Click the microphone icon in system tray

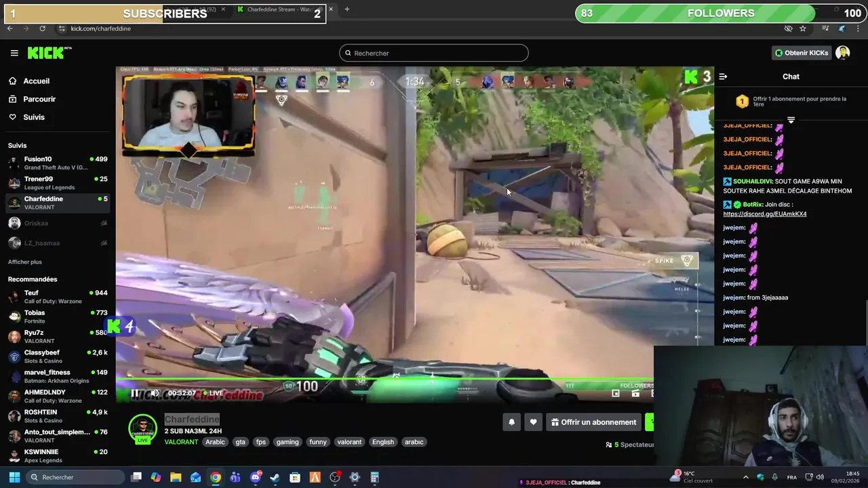coord(775,477)
